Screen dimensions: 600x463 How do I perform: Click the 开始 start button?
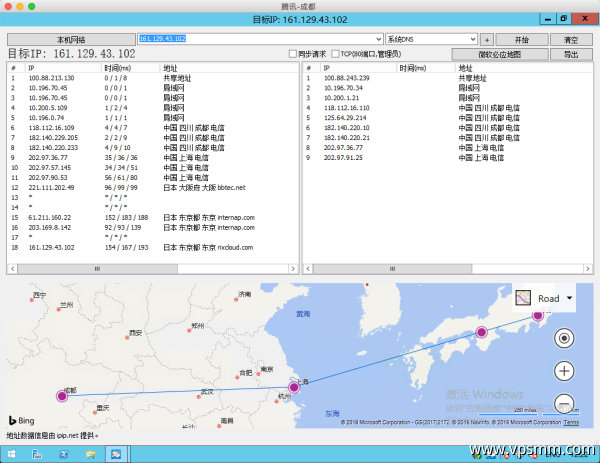tap(522, 39)
